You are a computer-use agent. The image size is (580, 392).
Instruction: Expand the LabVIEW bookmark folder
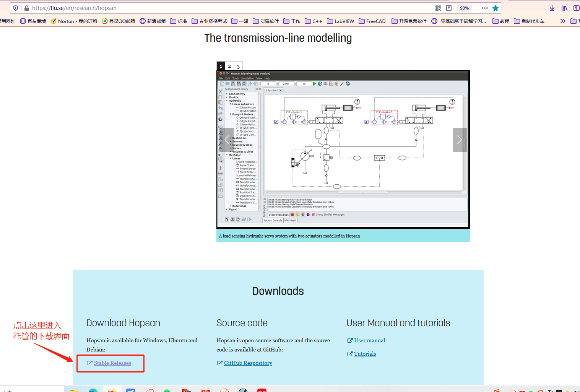coord(340,21)
